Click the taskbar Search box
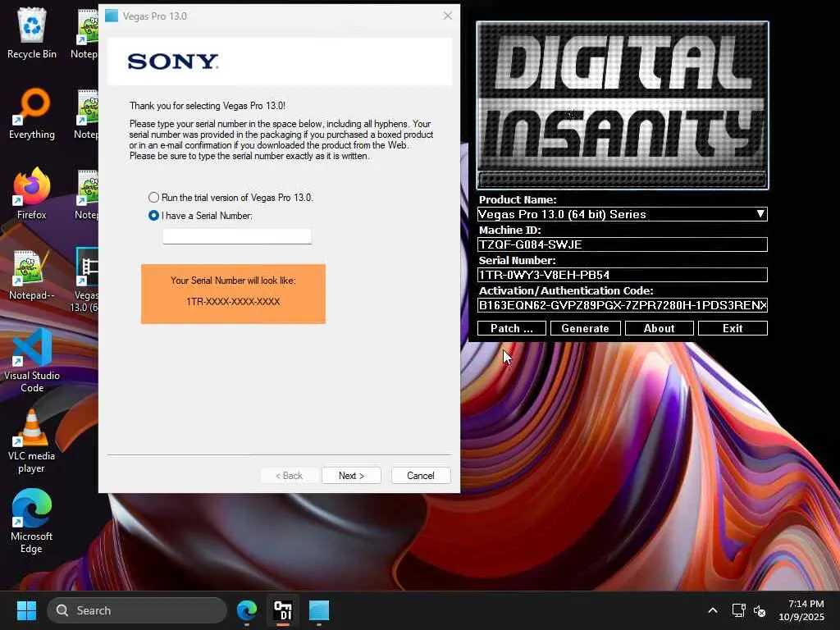Viewport: 840px width, 630px height. [x=137, y=610]
